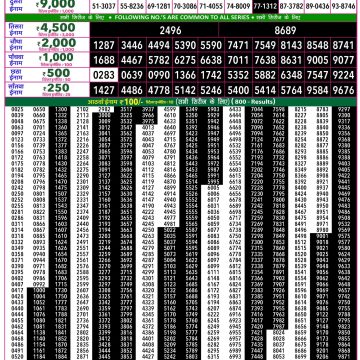
Task: Select the ₹250 prize amount label
Action: coord(56,88)
